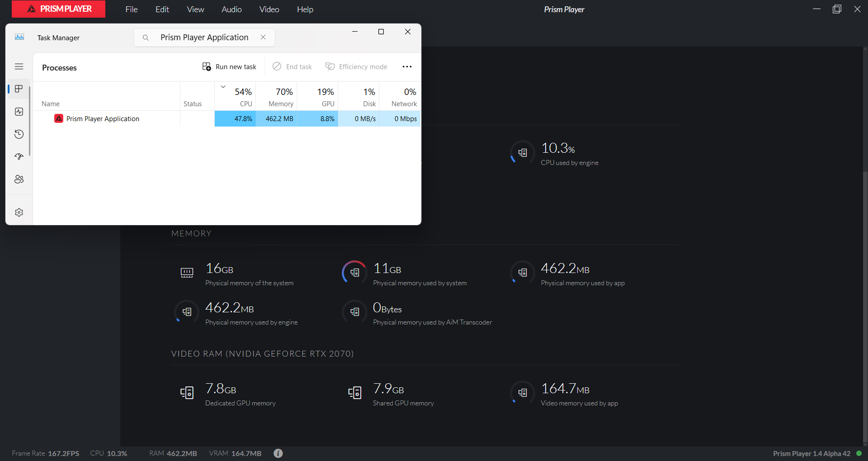This screenshot has width=868, height=461.
Task: Click Frame Rate 167.2FPS in status bar
Action: [46, 453]
